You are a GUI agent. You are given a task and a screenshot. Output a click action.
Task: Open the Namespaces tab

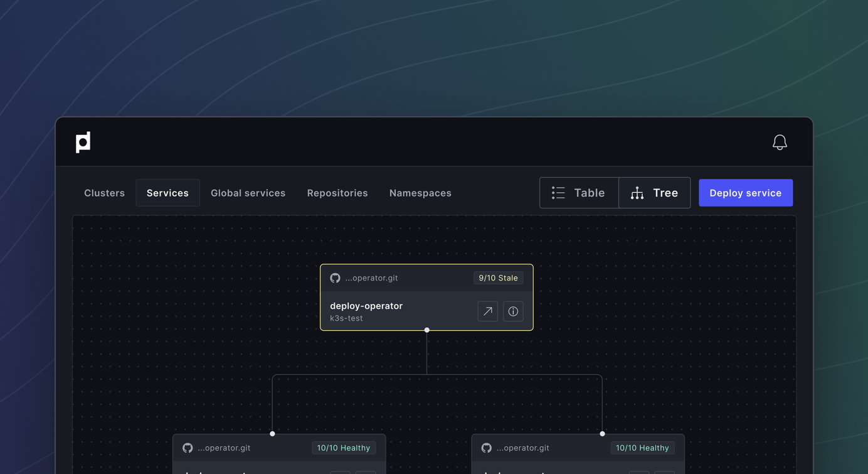[x=420, y=193]
